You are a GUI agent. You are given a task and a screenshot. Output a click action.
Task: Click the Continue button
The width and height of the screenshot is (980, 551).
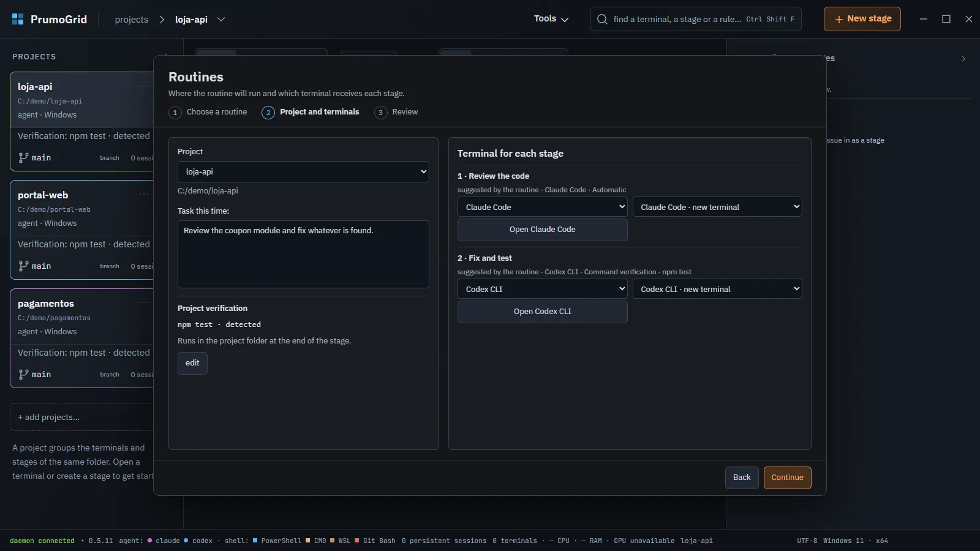788,478
